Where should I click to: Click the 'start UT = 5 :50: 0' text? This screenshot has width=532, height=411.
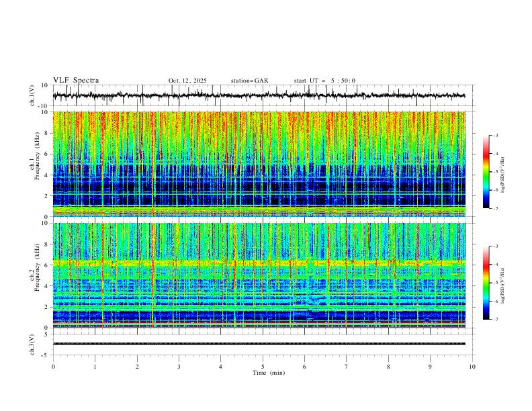click(x=324, y=81)
